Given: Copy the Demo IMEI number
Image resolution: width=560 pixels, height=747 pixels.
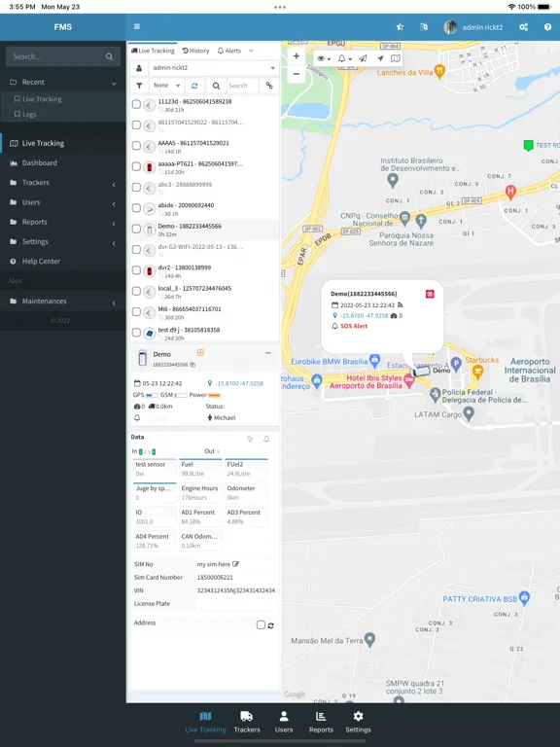Looking at the screenshot, I should (x=192, y=365).
